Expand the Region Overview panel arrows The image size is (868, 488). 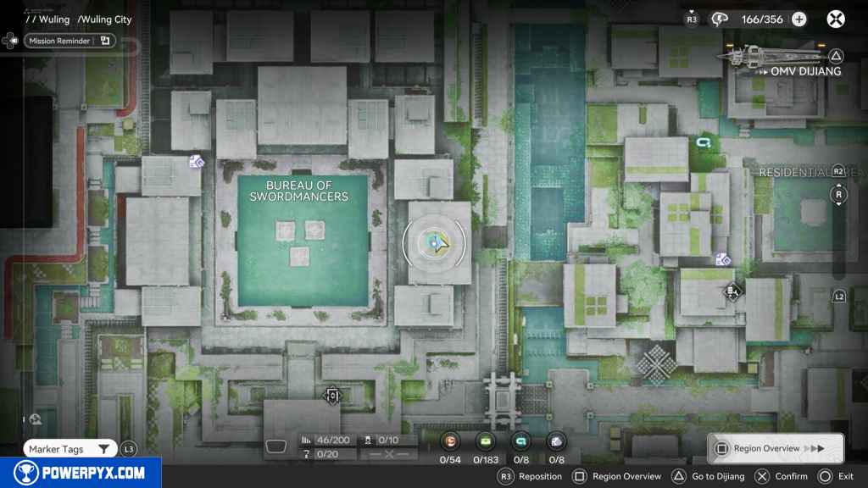815,448
